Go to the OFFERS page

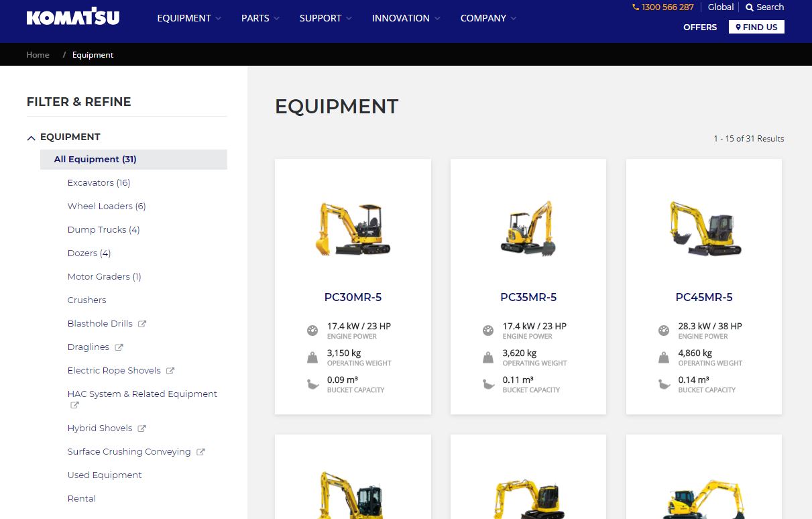pyautogui.click(x=699, y=27)
